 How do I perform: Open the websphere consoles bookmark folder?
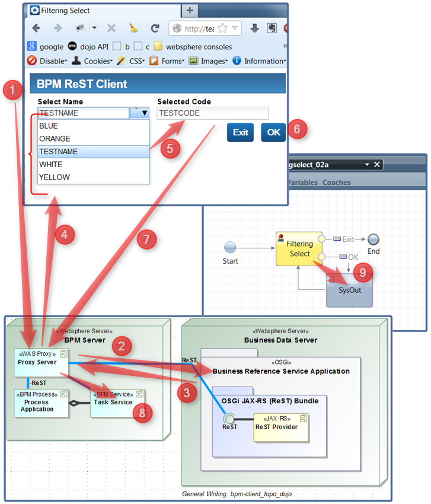pyautogui.click(x=193, y=47)
